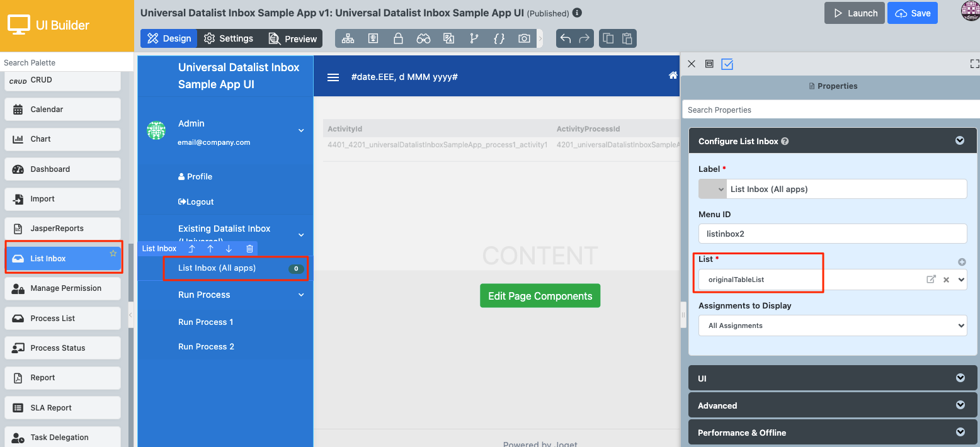
Task: Open the JSON definition curly braces icon
Action: tap(499, 38)
